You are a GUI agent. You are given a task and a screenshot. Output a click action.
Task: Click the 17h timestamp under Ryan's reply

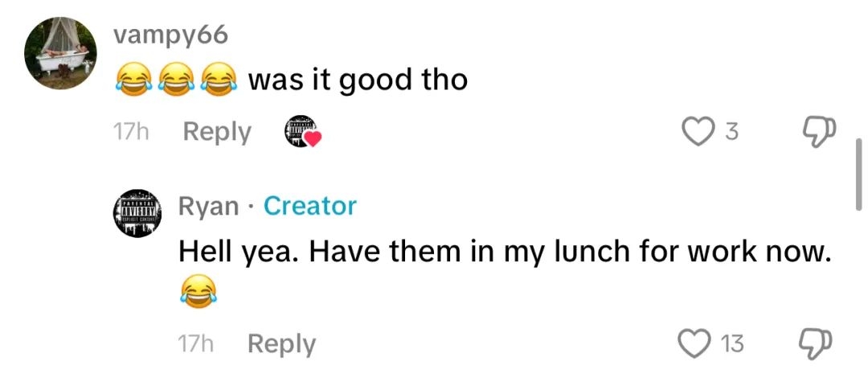195,344
